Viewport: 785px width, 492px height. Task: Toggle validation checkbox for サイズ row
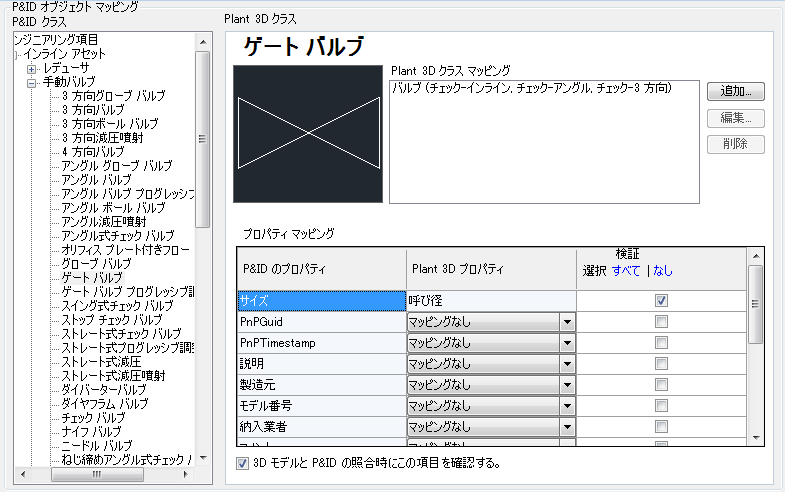pos(661,301)
